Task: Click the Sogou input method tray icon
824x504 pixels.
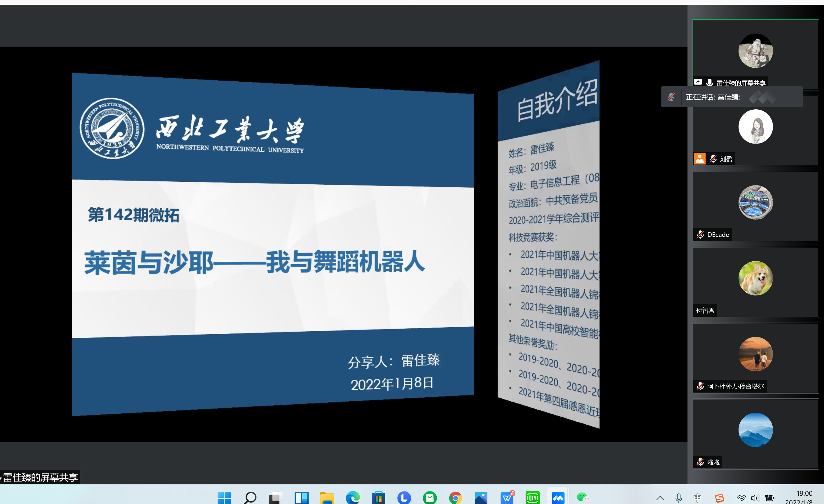Action: [x=719, y=498]
